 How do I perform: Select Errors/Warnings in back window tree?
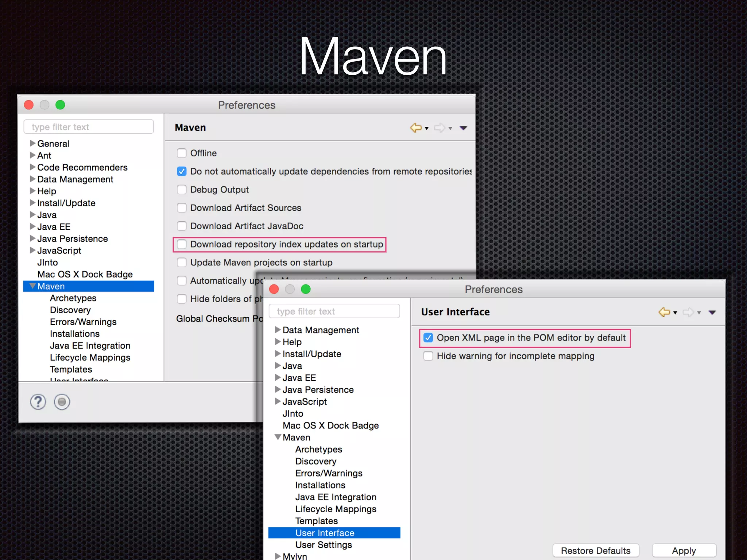83,322
